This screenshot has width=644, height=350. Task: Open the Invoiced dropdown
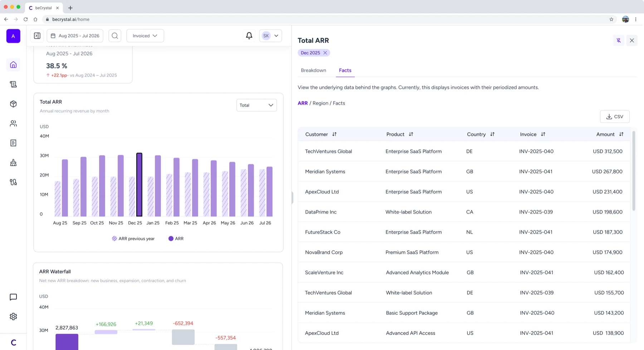coord(145,36)
